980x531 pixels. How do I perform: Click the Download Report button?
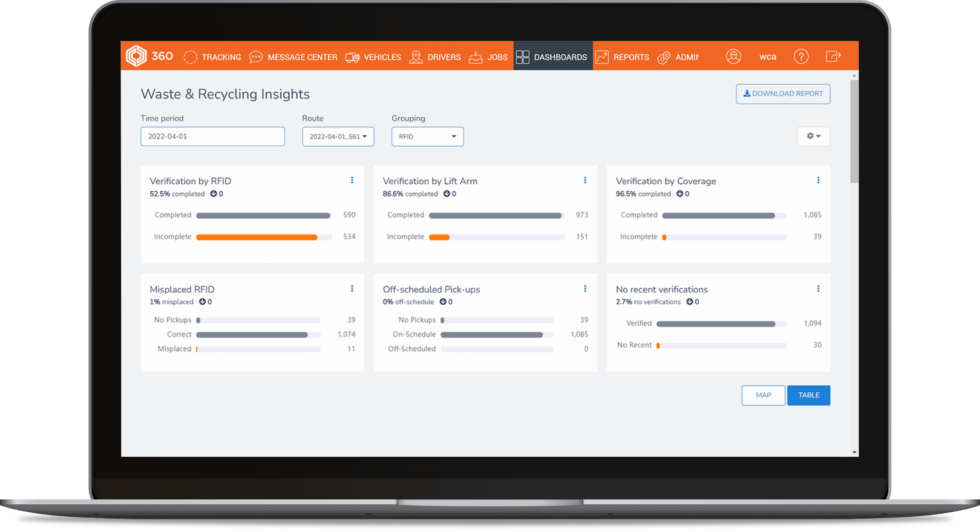click(x=782, y=94)
